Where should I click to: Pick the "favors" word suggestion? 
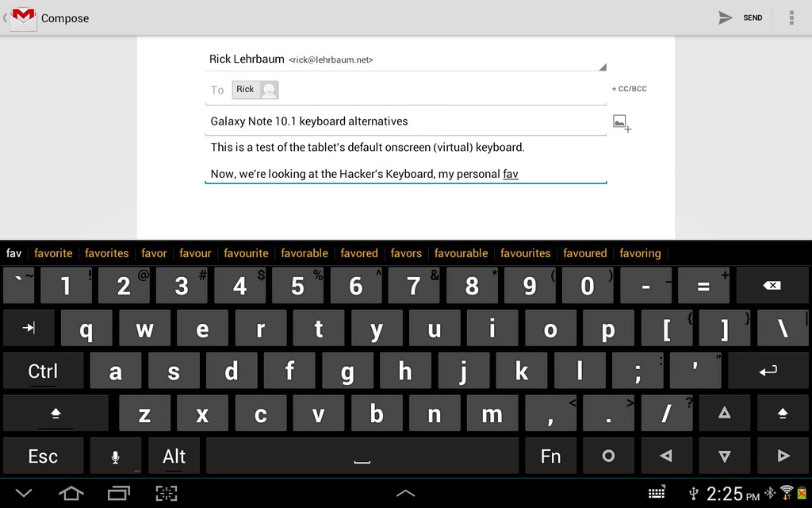pyautogui.click(x=406, y=253)
